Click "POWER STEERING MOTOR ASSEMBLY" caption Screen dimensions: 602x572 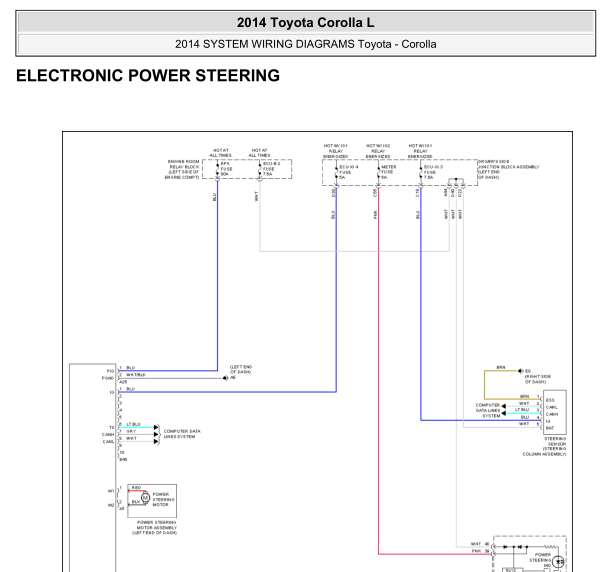(155, 527)
